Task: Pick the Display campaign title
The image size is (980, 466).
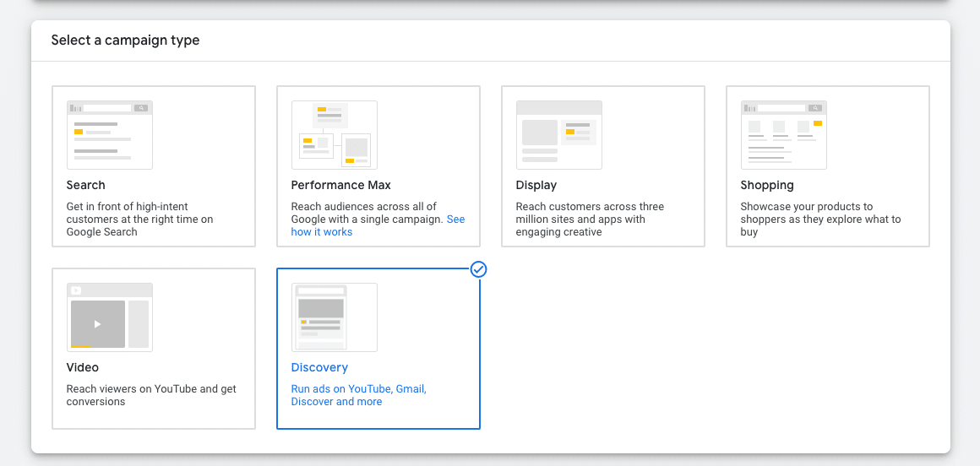Action: click(x=536, y=185)
